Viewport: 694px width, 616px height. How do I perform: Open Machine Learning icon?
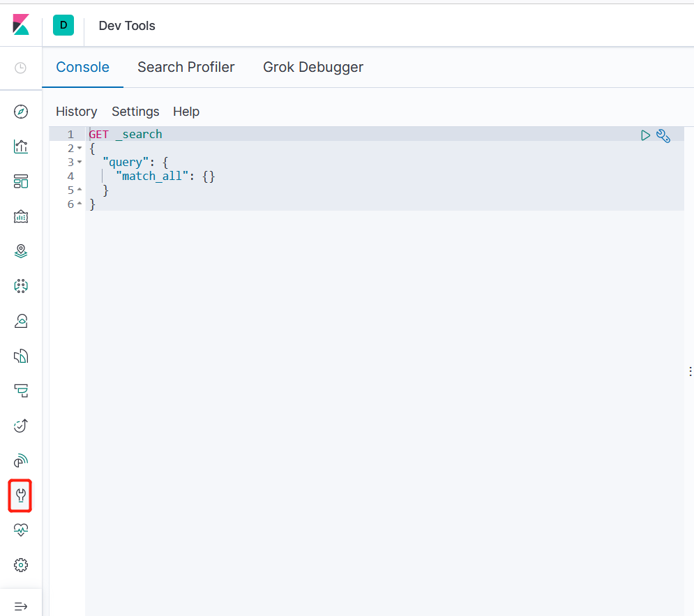[21, 286]
